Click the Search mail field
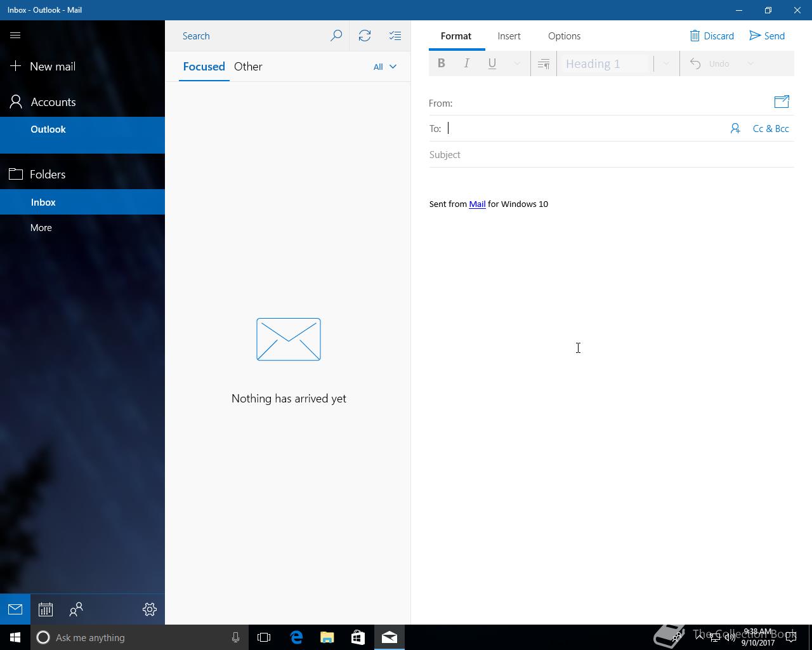The height and width of the screenshot is (650, 812). [251, 36]
